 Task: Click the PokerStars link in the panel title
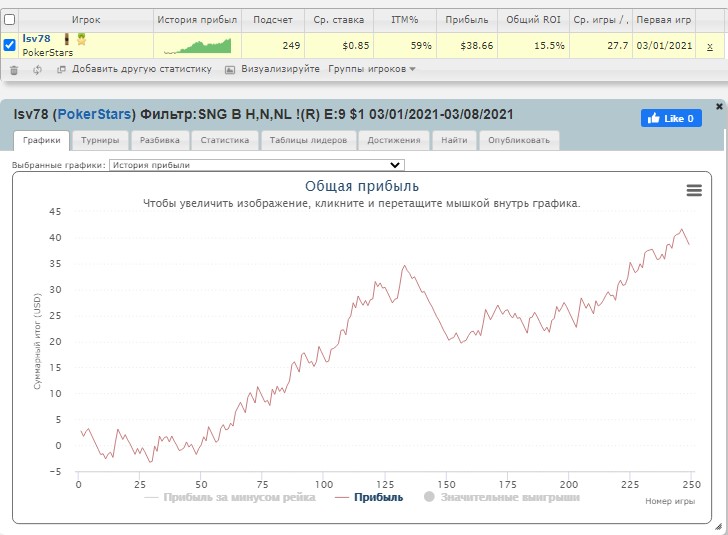[94, 114]
